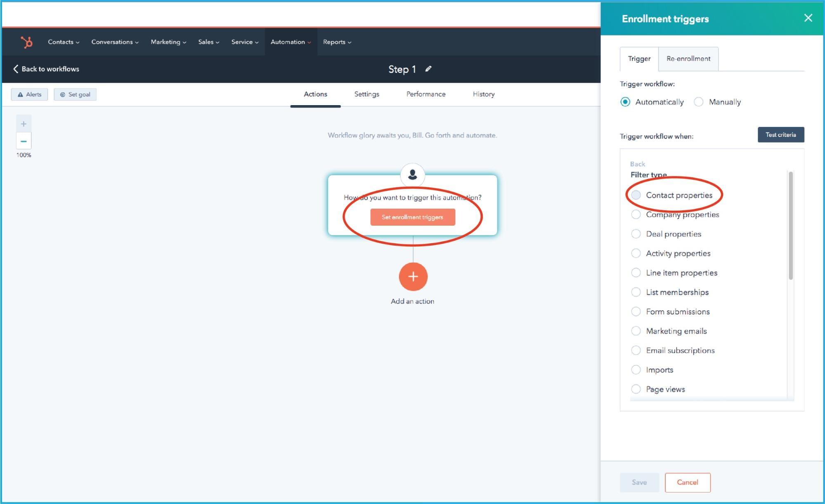The image size is (825, 504).
Task: Expand the Sales menu
Action: pos(208,42)
